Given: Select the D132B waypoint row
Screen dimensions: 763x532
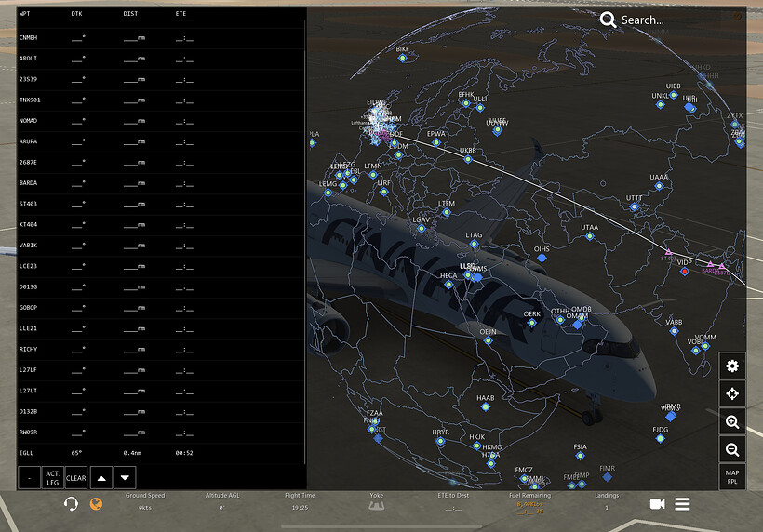Looking at the screenshot, I should (x=161, y=411).
